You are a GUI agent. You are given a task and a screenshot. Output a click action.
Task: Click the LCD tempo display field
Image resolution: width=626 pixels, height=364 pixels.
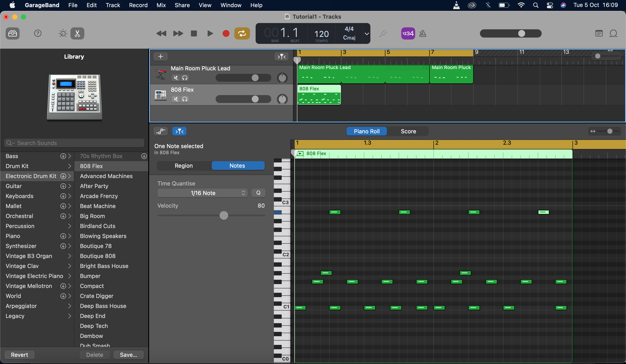(321, 33)
